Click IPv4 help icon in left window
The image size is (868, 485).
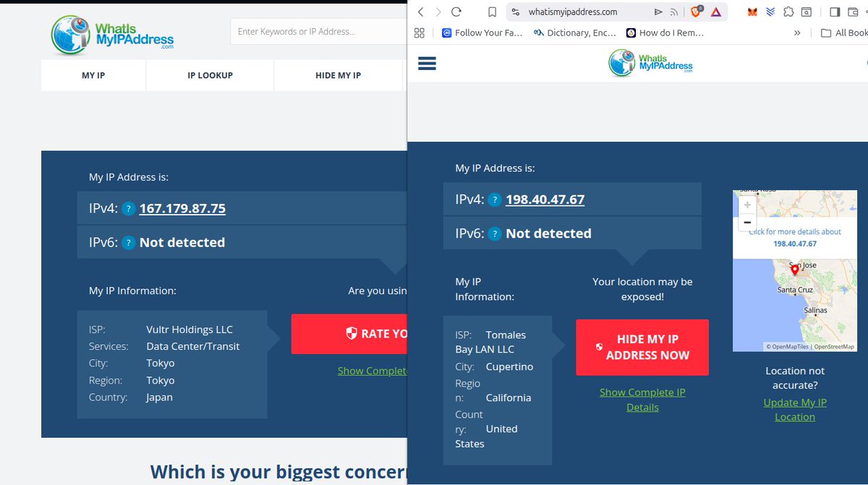pyautogui.click(x=128, y=209)
